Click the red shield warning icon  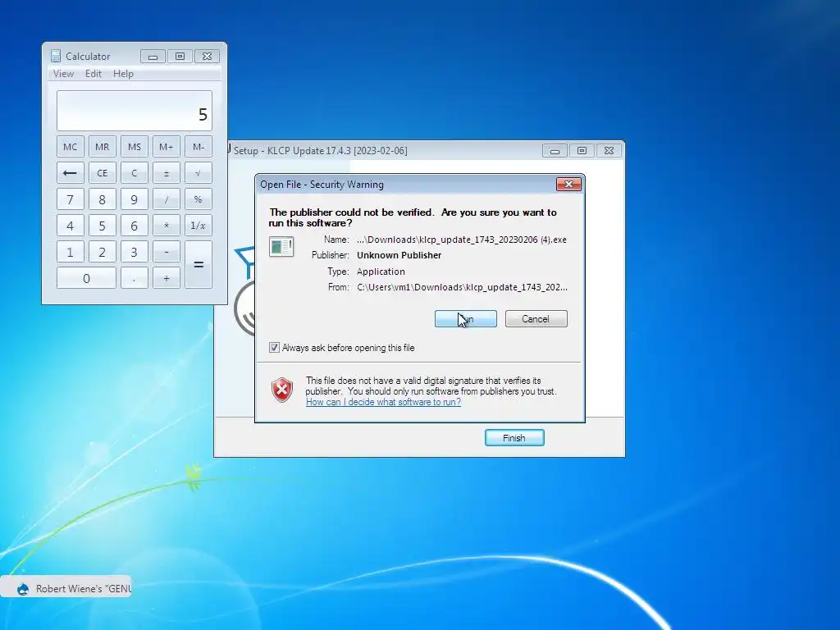pos(282,390)
